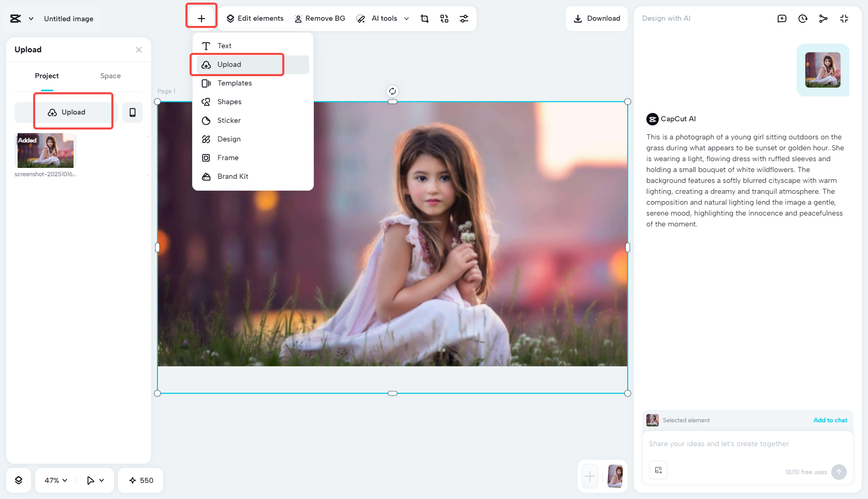Open the zoom percentage dropdown
The width and height of the screenshot is (868, 499).
pyautogui.click(x=54, y=480)
